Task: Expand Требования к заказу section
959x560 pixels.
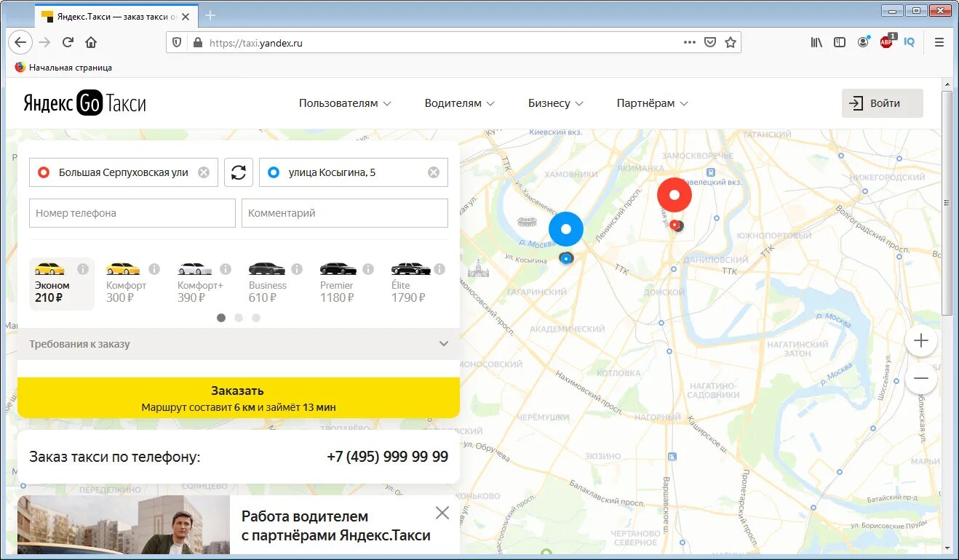Action: coord(239,344)
